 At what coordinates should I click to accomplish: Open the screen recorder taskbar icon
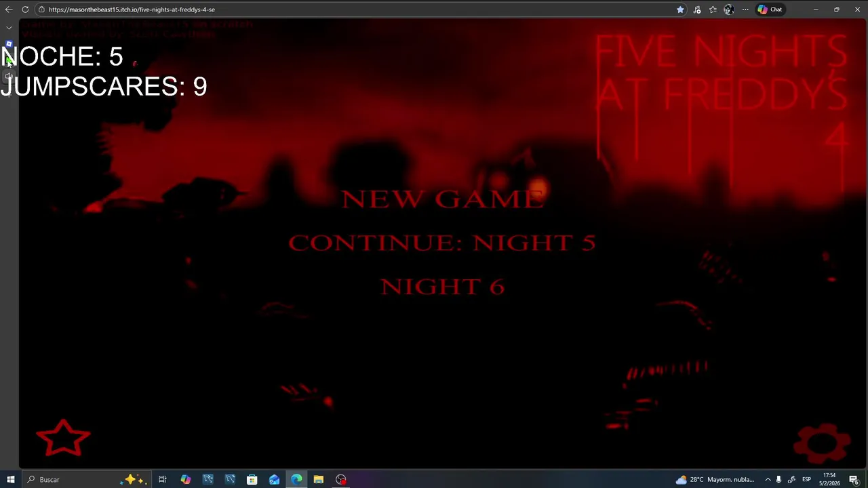pos(341,480)
